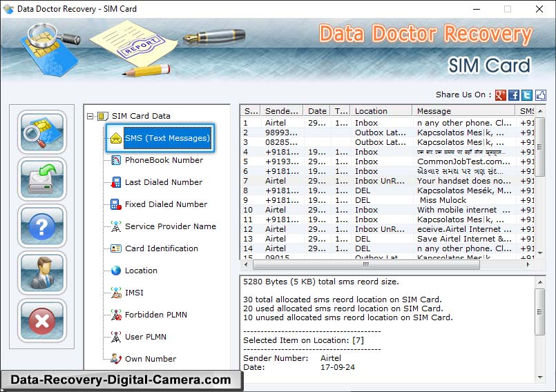Select row 9 message 'Miss Mulock'
Screen dimensions: 556x392
[x=443, y=200]
